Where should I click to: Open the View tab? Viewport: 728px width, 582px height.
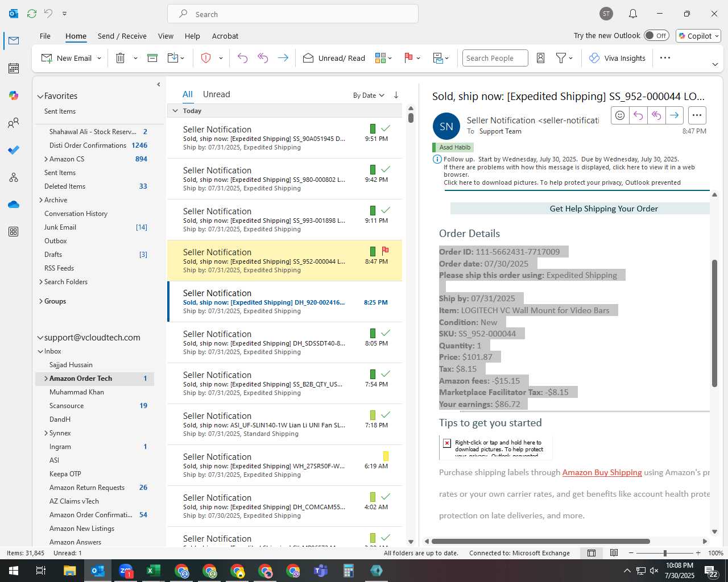(x=166, y=36)
